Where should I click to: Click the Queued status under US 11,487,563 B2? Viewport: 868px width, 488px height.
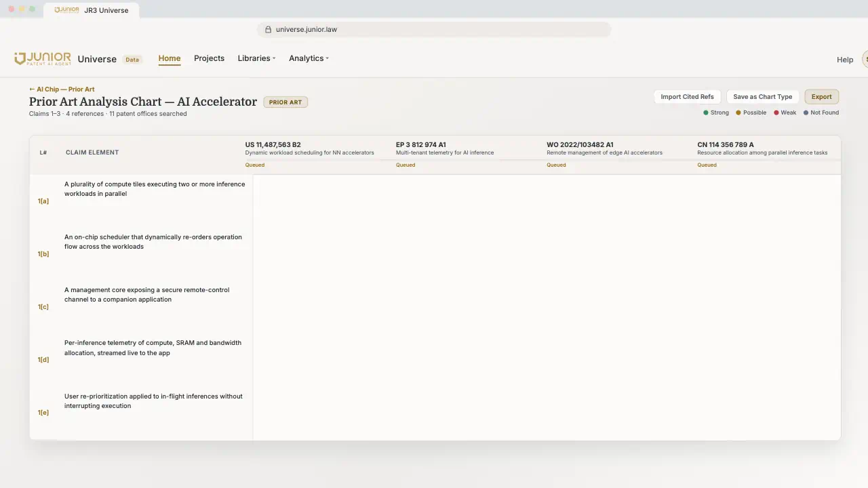pos(255,165)
